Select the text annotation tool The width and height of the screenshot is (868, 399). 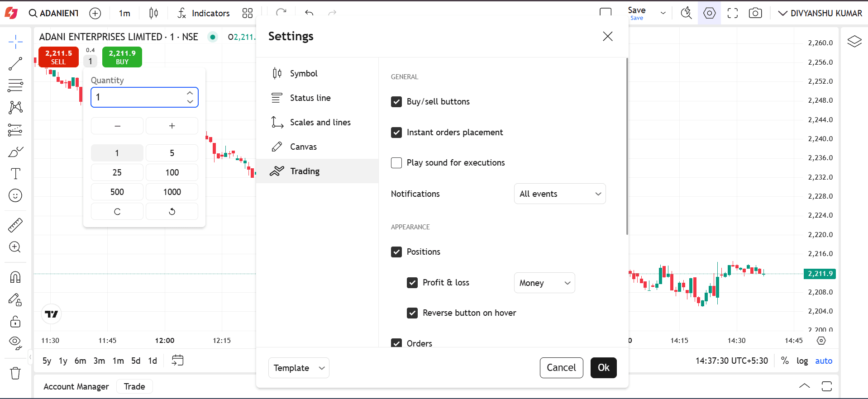click(15, 174)
